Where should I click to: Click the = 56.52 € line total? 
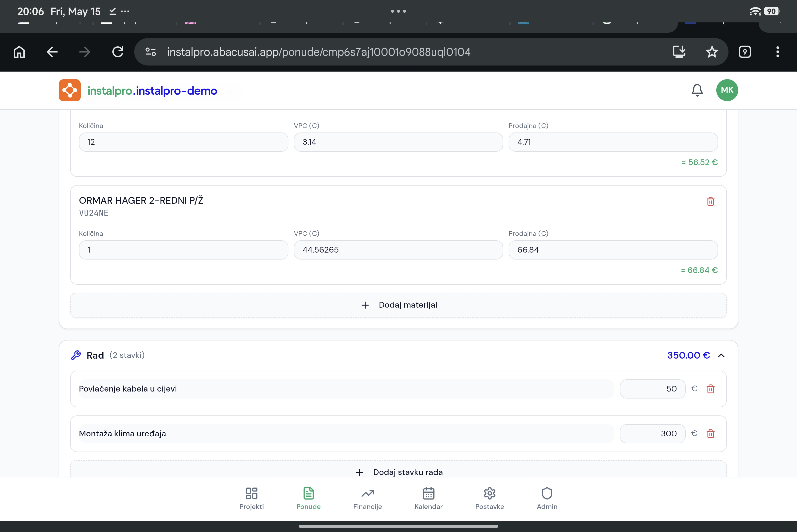tap(700, 163)
